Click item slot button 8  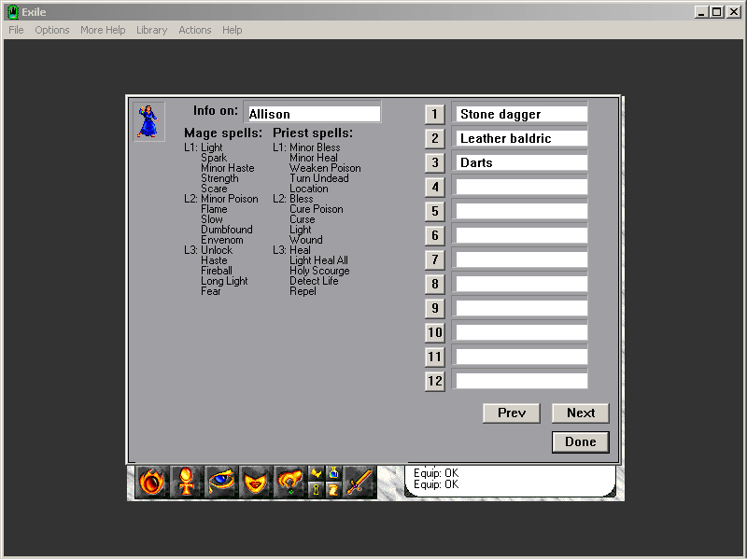[x=434, y=285]
